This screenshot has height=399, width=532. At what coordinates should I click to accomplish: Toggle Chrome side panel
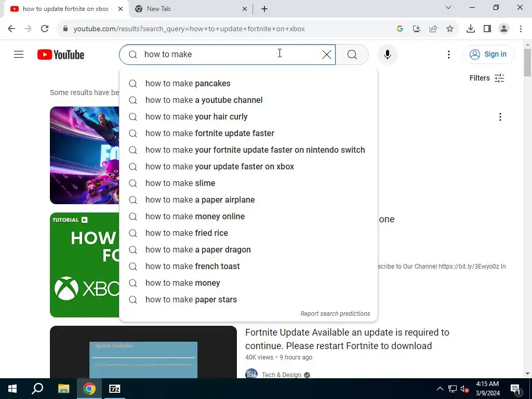point(487,29)
